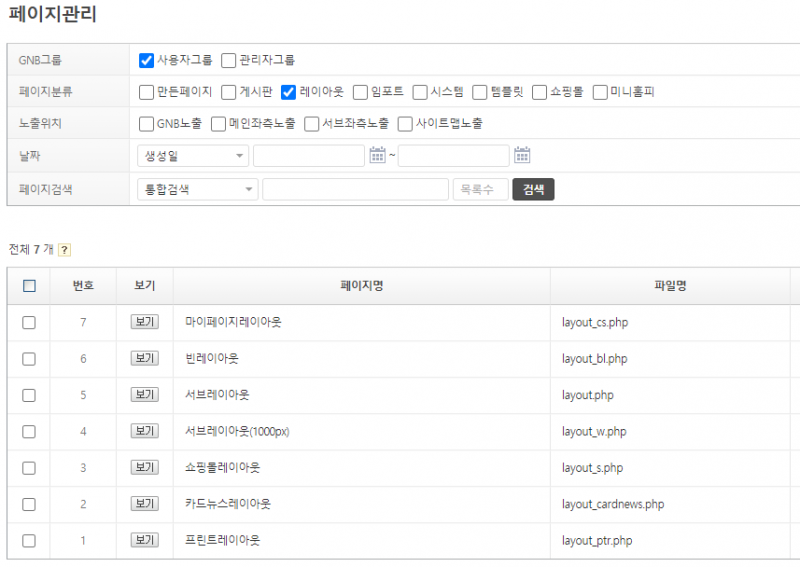Select the row checkbox for 빈레이아웃
Viewport: 800px width, 567px height.
click(x=29, y=359)
